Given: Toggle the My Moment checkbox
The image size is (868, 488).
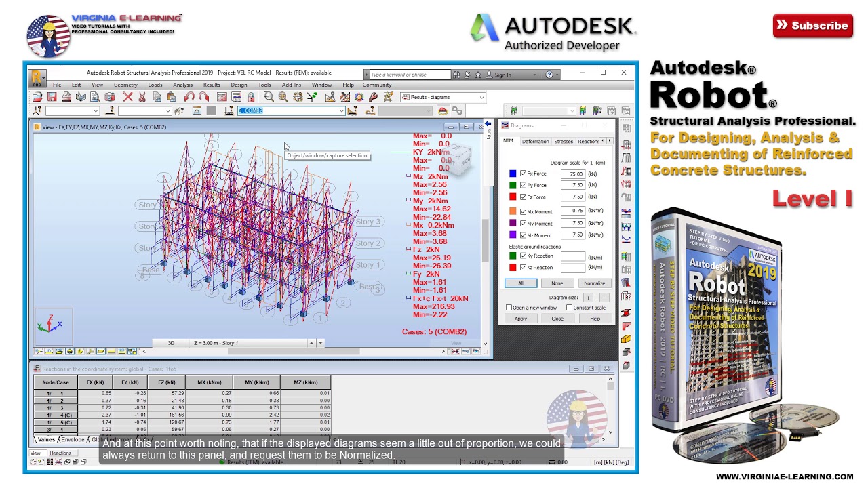Looking at the screenshot, I should (523, 223).
